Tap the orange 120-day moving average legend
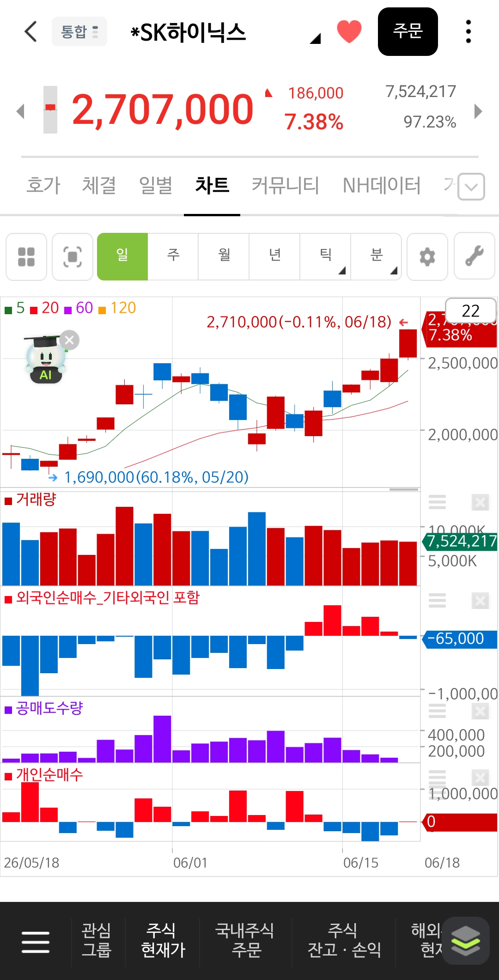This screenshot has width=499, height=980. click(x=117, y=308)
